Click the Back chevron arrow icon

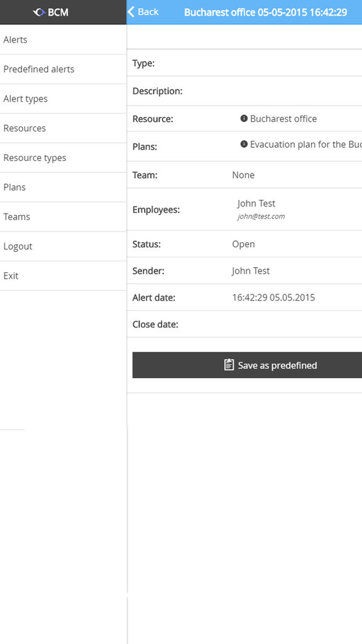pos(131,12)
